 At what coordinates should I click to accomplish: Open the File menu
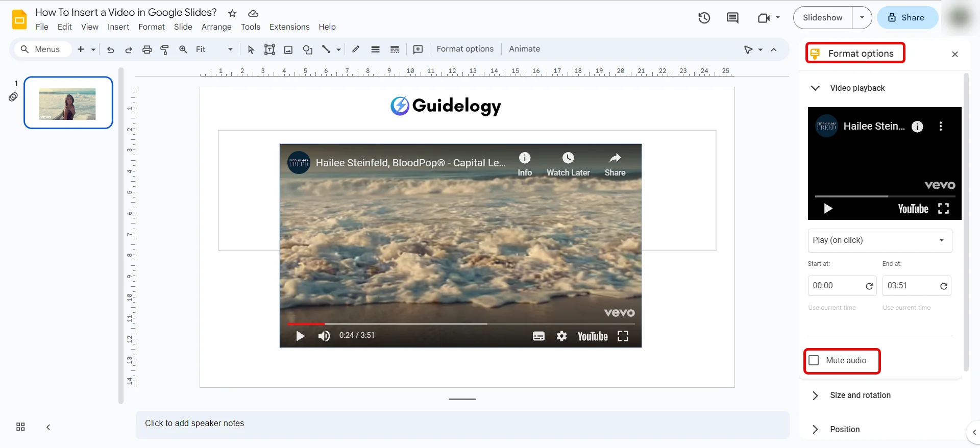(42, 27)
